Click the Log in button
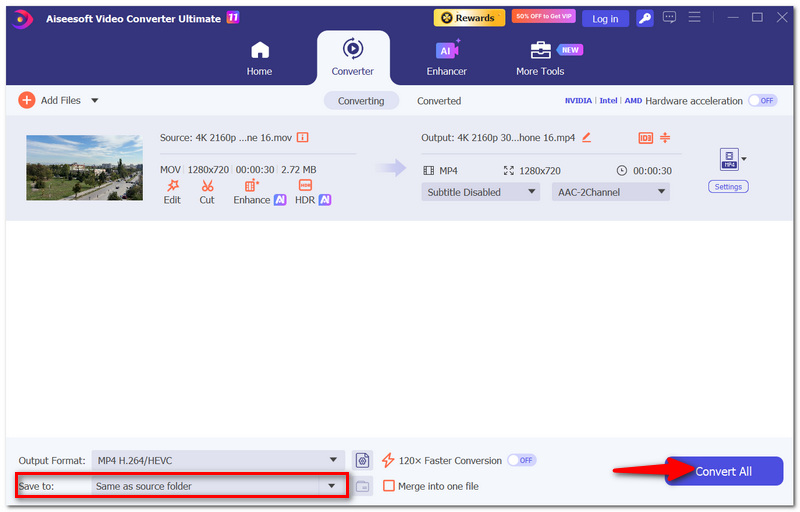Screen dimensions: 800x512 605,19
